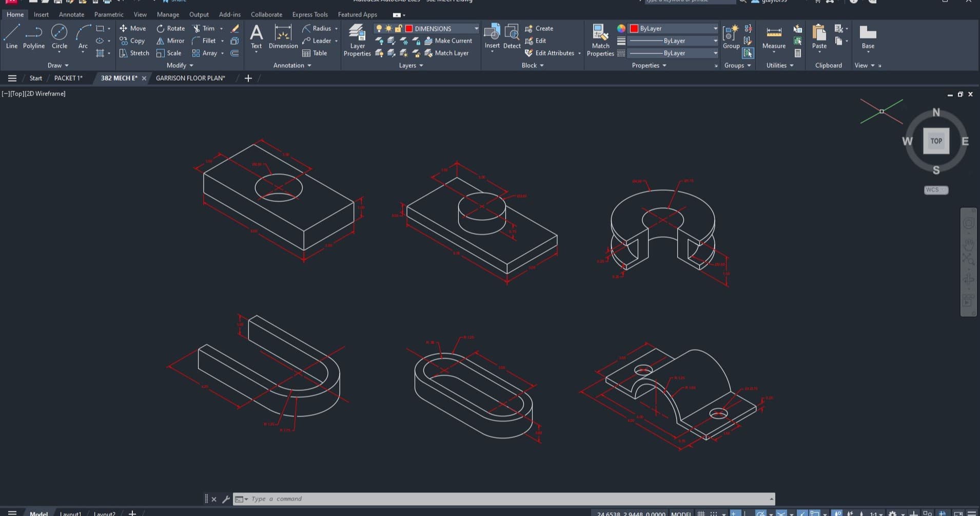980x516 pixels.
Task: Activate the Fillet tool
Action: (x=204, y=41)
